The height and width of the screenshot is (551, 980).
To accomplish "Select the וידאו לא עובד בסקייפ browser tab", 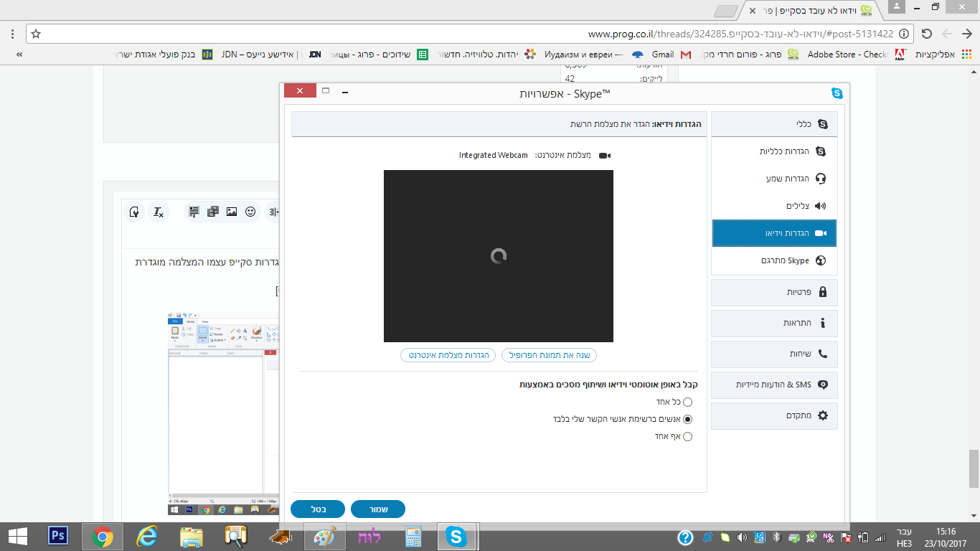I will pyautogui.click(x=811, y=11).
